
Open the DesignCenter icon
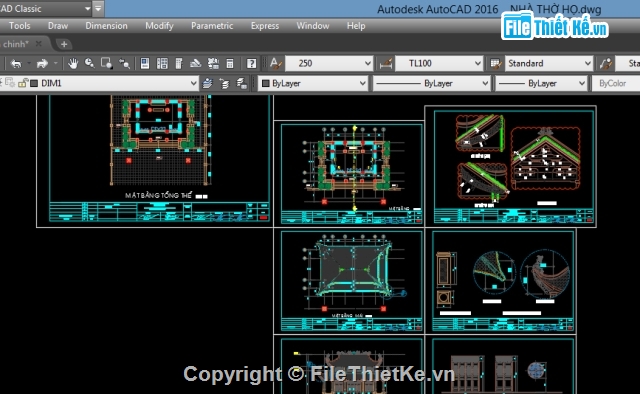click(x=162, y=63)
